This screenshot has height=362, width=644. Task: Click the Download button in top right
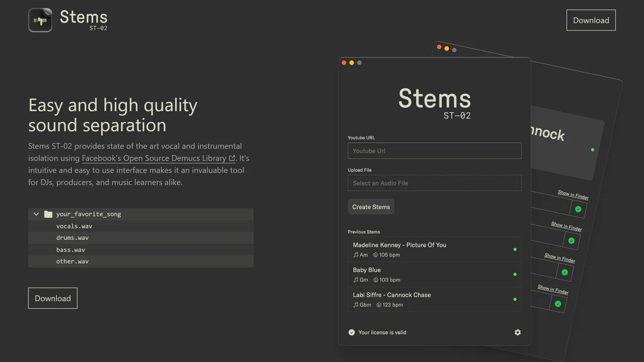coord(591,20)
